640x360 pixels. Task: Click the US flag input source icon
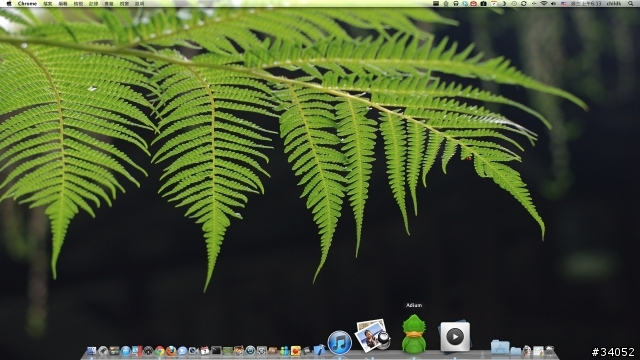564,3
